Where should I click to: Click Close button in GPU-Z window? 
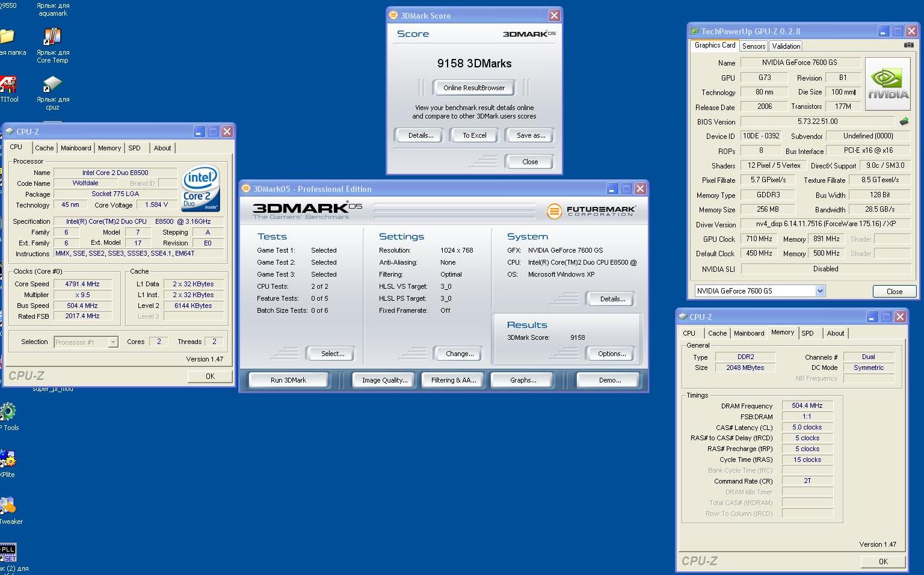(x=895, y=292)
